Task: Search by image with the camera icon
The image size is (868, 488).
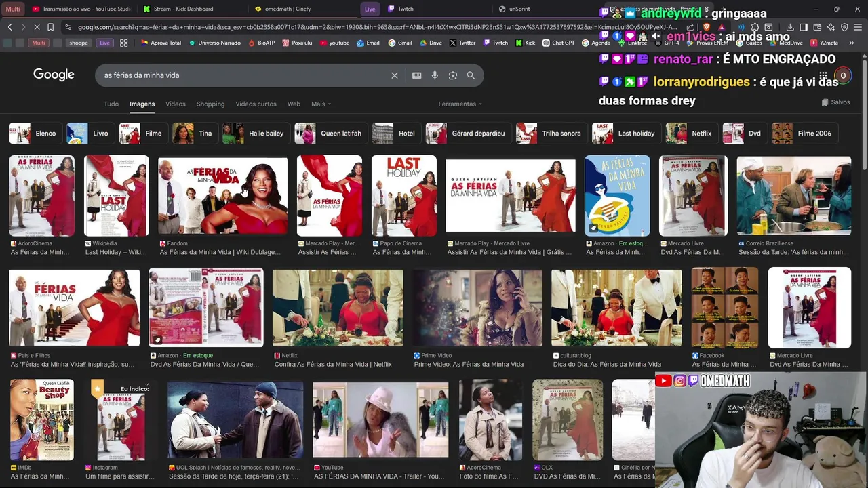Action: (x=453, y=75)
